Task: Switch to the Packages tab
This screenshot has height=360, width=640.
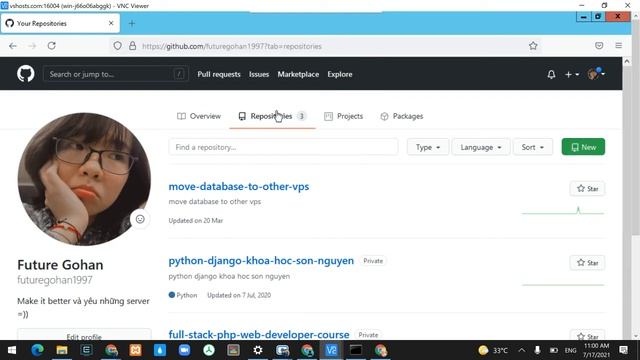Action: pos(402,116)
